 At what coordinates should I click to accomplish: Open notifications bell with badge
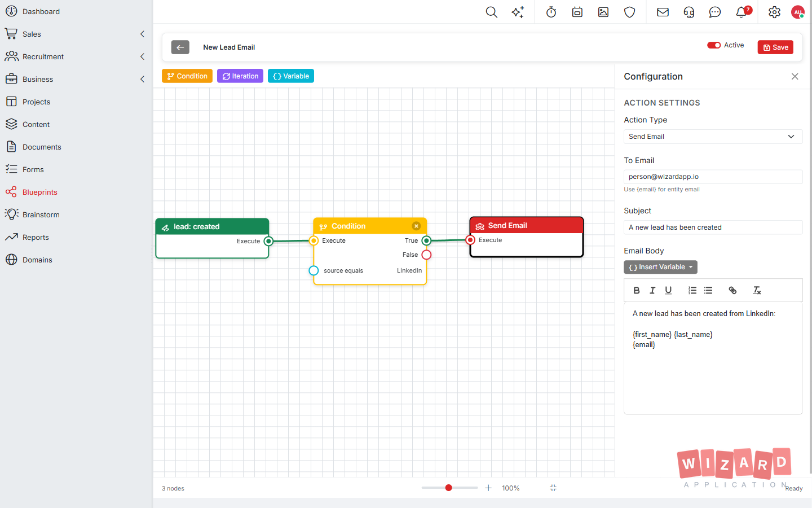pyautogui.click(x=742, y=11)
